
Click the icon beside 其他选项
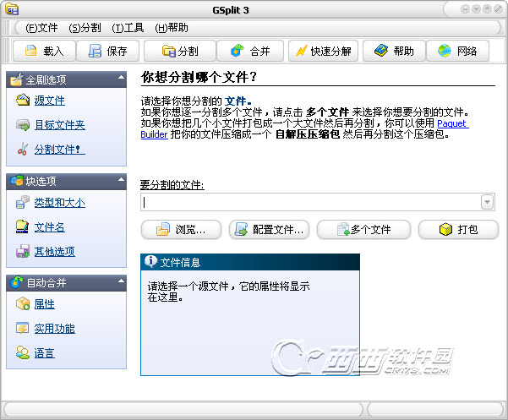(23, 251)
